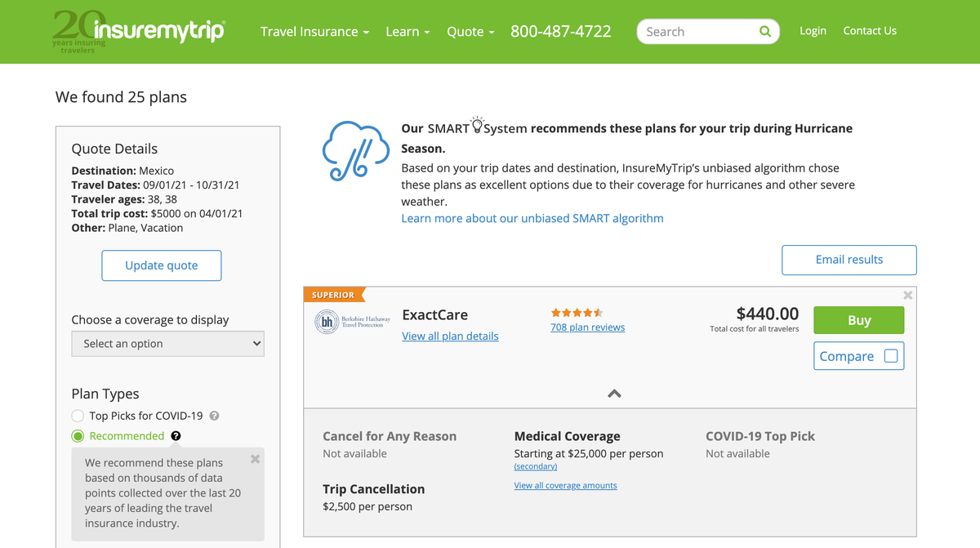Click the star rating for ExactCare
This screenshot has height=548, width=980.
(577, 312)
